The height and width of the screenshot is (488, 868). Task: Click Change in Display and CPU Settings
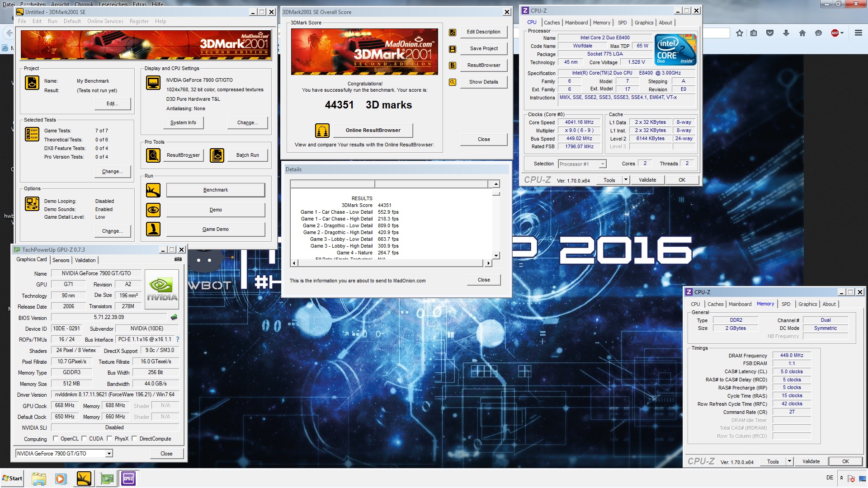coord(248,123)
